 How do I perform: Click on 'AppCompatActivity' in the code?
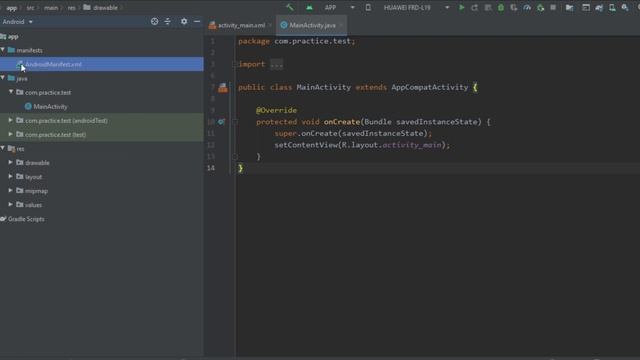click(x=429, y=87)
